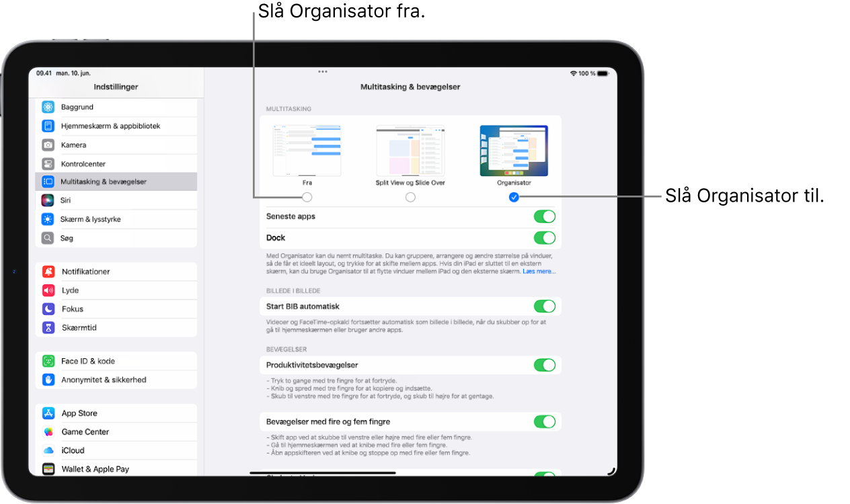850x504 pixels.
Task: Tap the Skærm & lysstyrke icon
Action: pyautogui.click(x=48, y=219)
